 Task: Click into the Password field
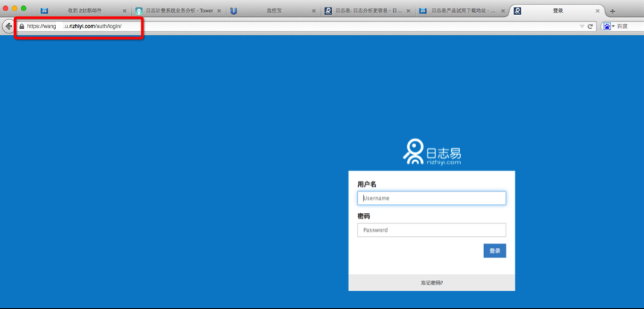click(431, 230)
